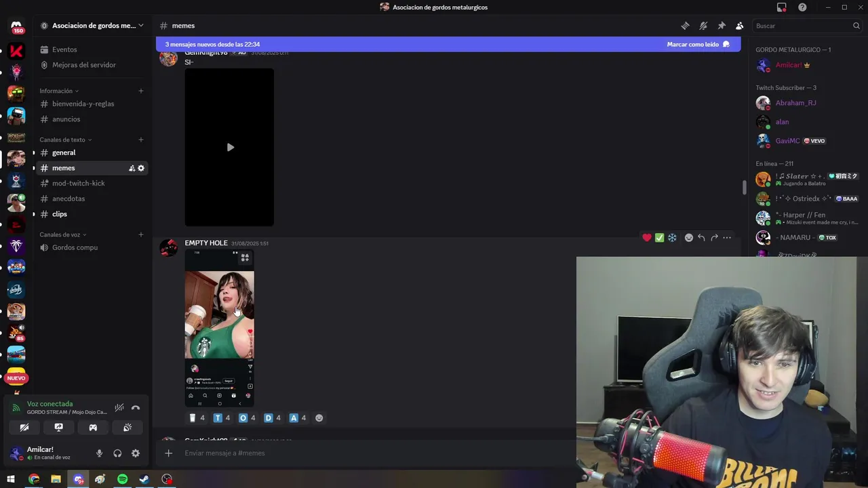Viewport: 868px width, 488px height.
Task: Open user settings gear
Action: pyautogui.click(x=136, y=453)
